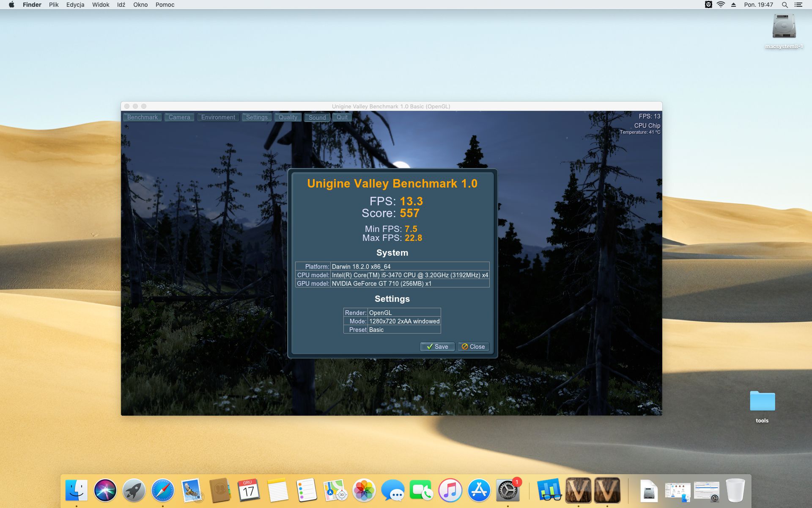Expand the Quality options menu
Viewport: 812px width, 508px height.
coord(288,117)
